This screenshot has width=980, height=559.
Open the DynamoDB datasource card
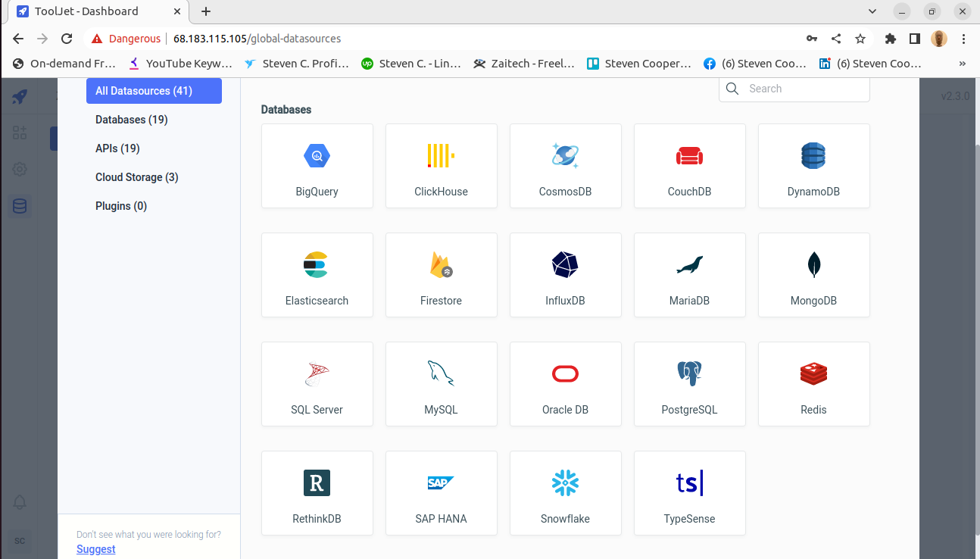coord(814,166)
